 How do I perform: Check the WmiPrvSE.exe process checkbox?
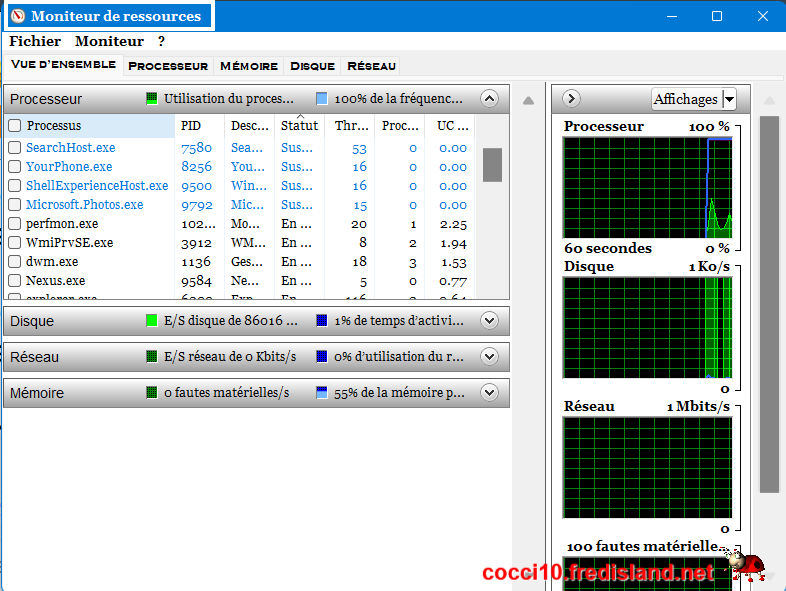(15, 243)
